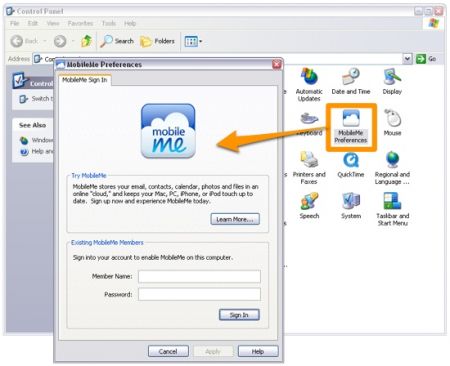
Task: Select the MobileMe Sign In tab
Action: (85, 80)
